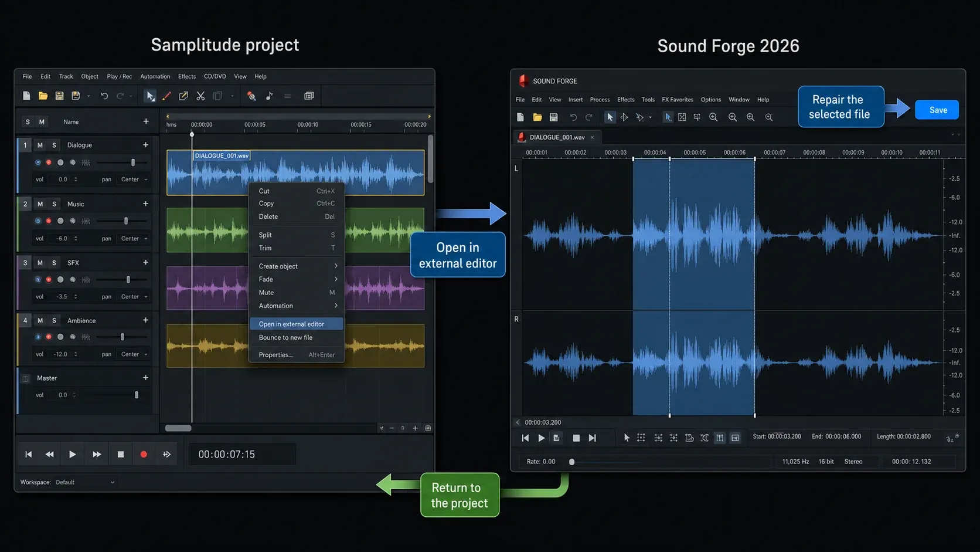Click the New file icon in Samplitude toolbar

tap(26, 96)
